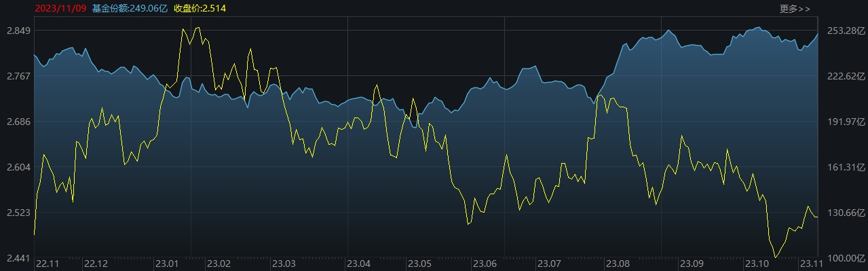This screenshot has height=271, width=868.
Task: Select the 22.12 timeline label
Action: pos(96,264)
